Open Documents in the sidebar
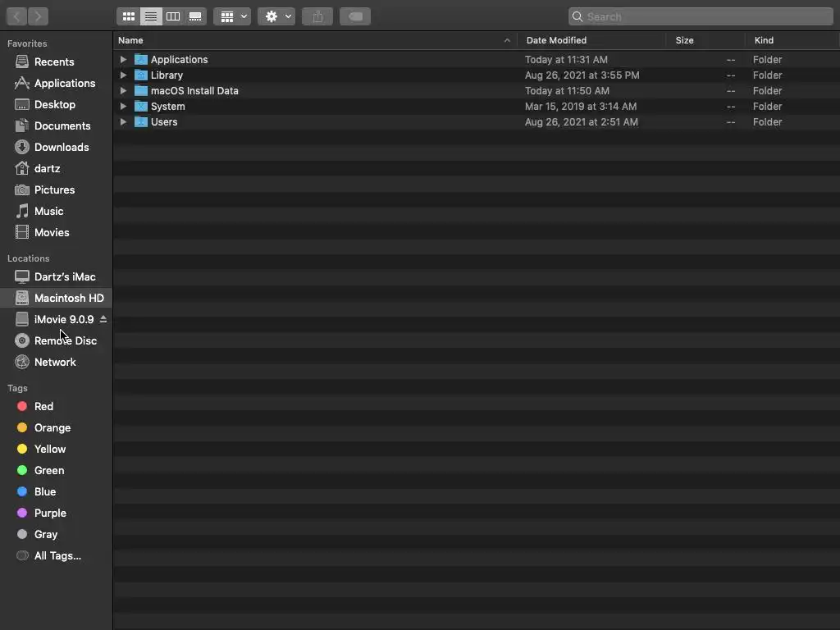The image size is (840, 630). 56,126
